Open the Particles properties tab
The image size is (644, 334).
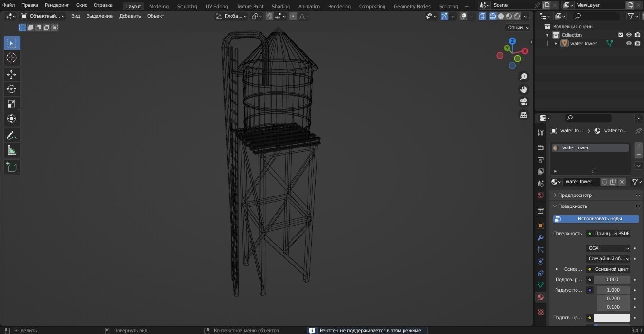[x=540, y=249]
